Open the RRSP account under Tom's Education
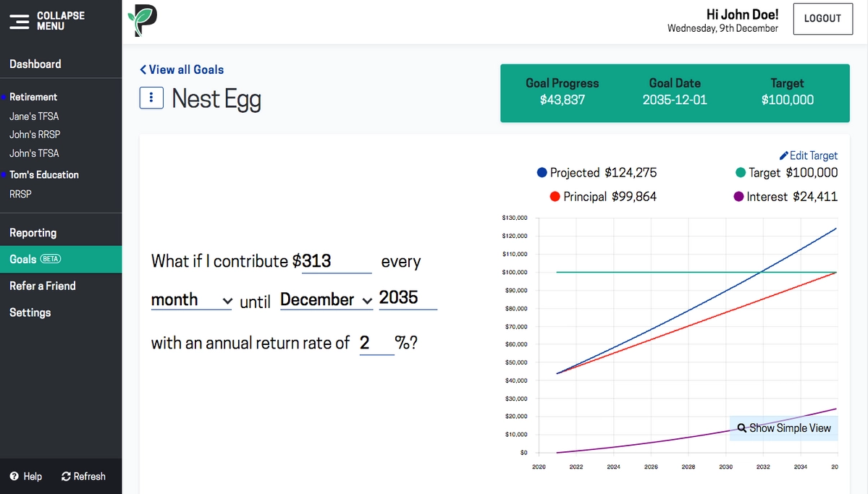 20,194
